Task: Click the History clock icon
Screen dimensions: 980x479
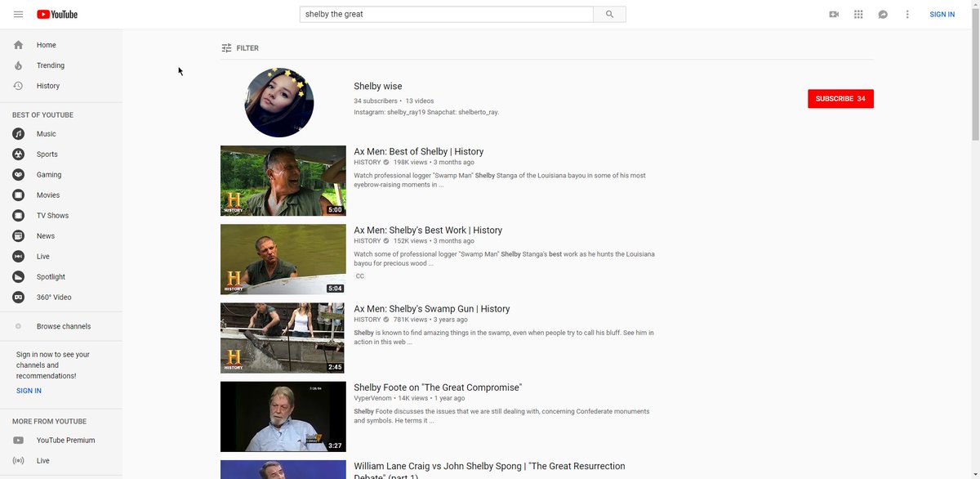Action: pyautogui.click(x=18, y=86)
